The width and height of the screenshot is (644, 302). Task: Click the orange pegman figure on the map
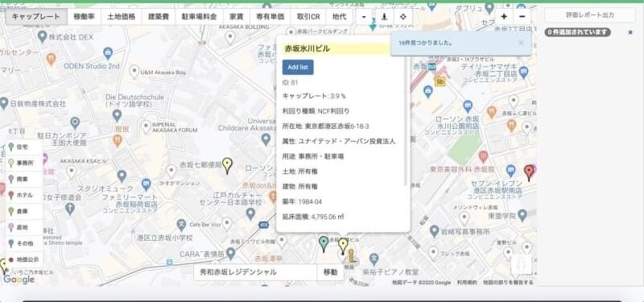[x=351, y=256]
